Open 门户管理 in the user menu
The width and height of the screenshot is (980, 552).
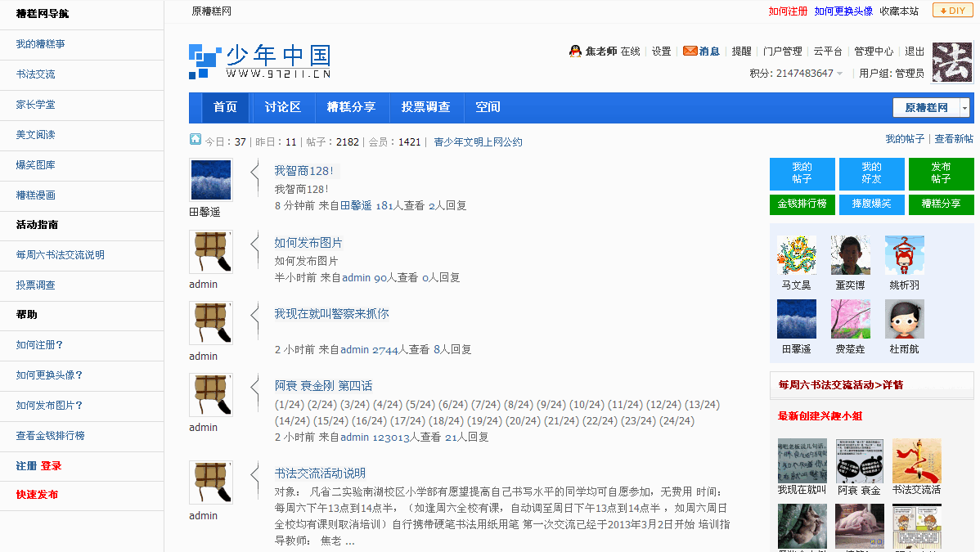(x=782, y=52)
